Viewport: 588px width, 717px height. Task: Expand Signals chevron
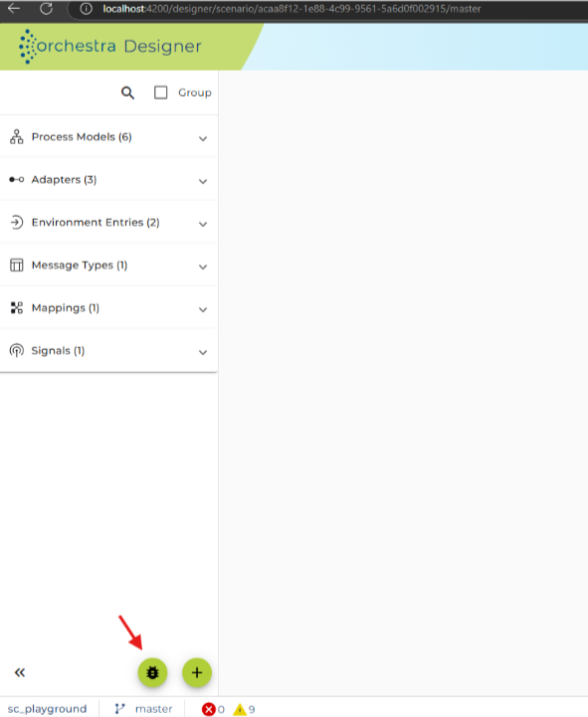(203, 353)
